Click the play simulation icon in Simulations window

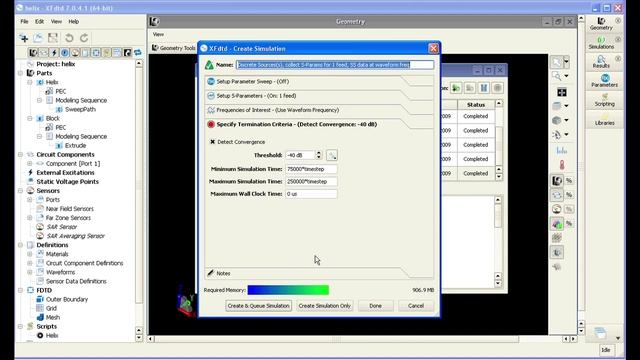coord(456,88)
